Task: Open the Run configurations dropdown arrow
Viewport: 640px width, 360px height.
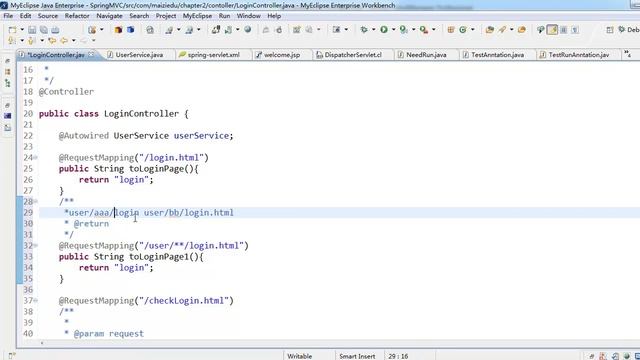Action: 393,30
